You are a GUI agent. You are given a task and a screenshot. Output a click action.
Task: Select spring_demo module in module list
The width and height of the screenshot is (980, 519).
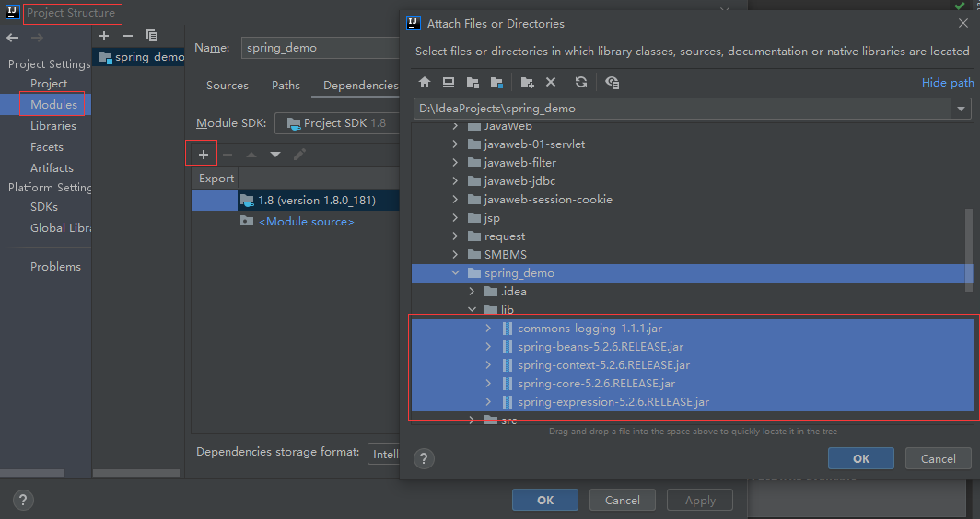[139, 57]
